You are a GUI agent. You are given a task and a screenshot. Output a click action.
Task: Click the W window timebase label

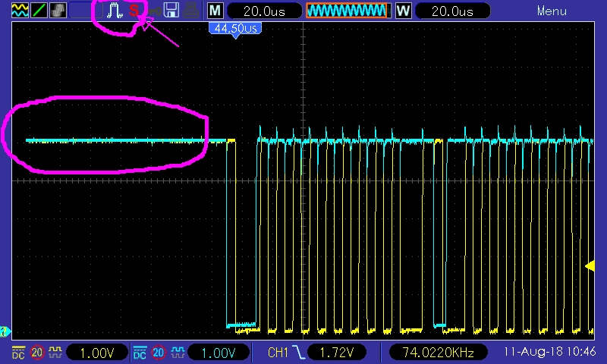tap(403, 11)
